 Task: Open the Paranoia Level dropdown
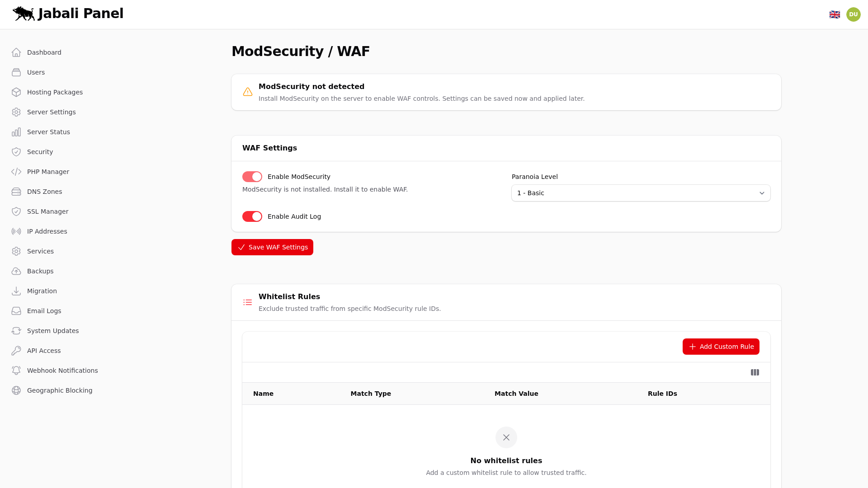pos(641,193)
